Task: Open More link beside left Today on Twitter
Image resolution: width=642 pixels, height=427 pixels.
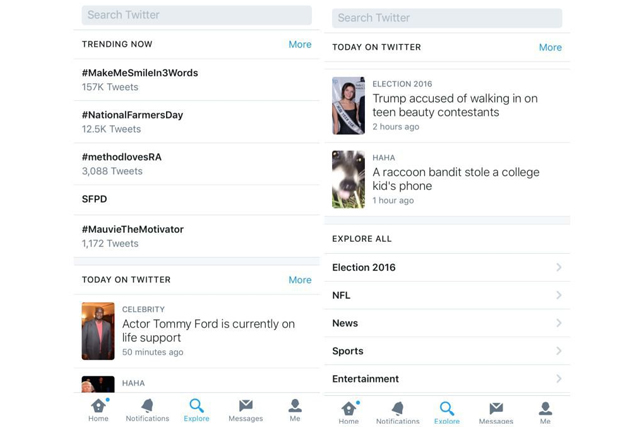Action: (x=300, y=280)
